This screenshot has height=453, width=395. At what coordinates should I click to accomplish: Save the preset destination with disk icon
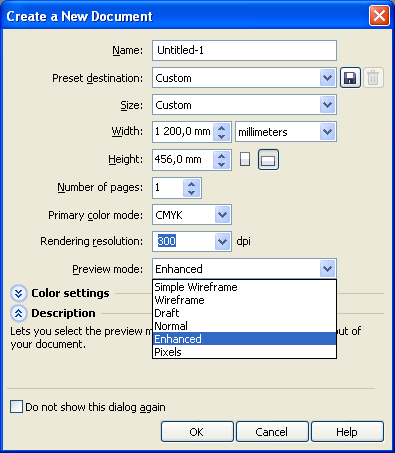(x=350, y=78)
